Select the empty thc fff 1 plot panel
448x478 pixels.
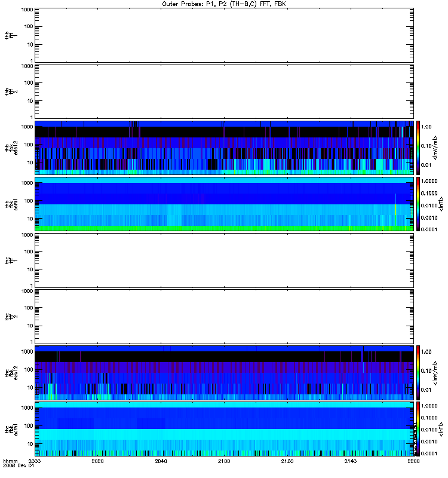224,261
